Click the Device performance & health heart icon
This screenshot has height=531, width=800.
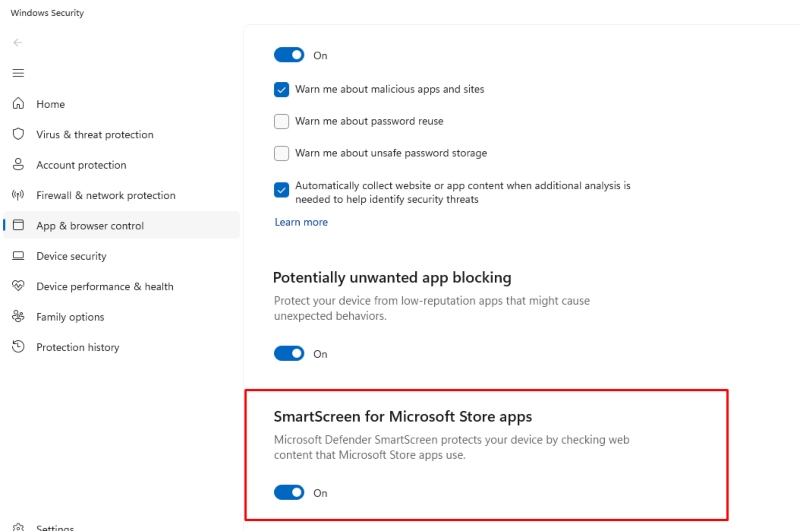click(18, 286)
